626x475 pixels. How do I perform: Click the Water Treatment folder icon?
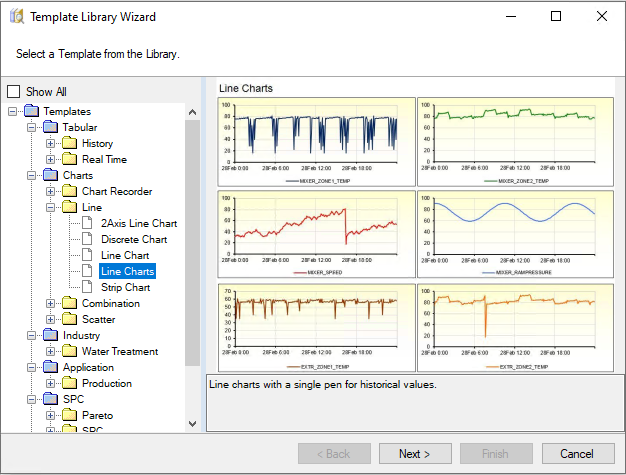pos(69,350)
